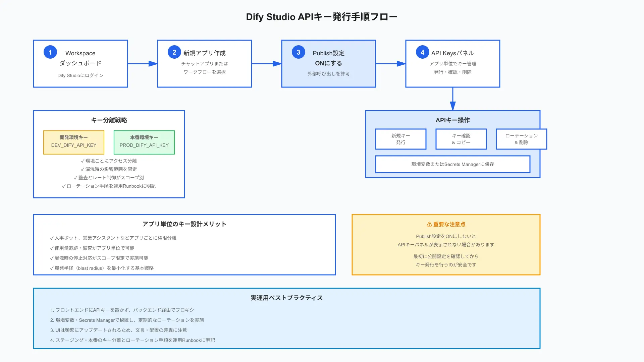Click the text 外部呼び出しを許可
Viewport: 644px width, 362px height.
click(x=329, y=73)
